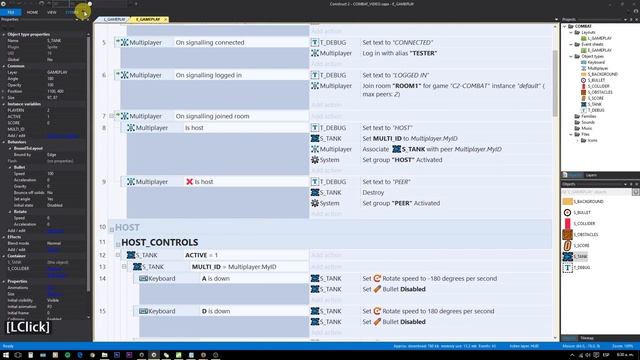640x360 pixels.
Task: Open the File ribbon menu
Action: click(11, 12)
